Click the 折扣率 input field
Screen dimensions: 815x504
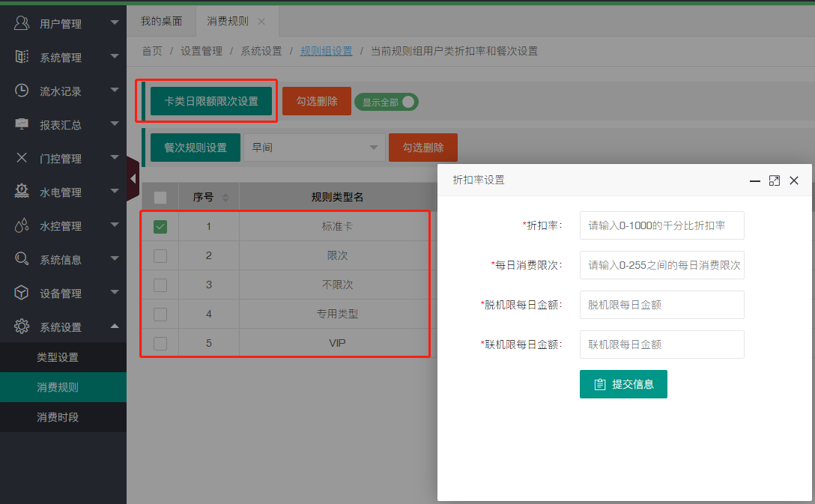(661, 225)
